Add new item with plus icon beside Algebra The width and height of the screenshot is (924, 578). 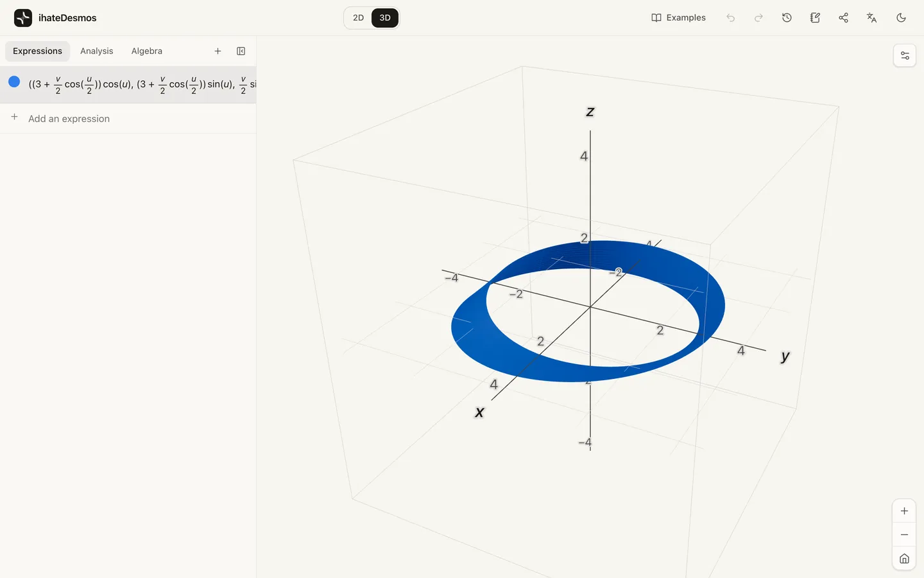coord(218,51)
